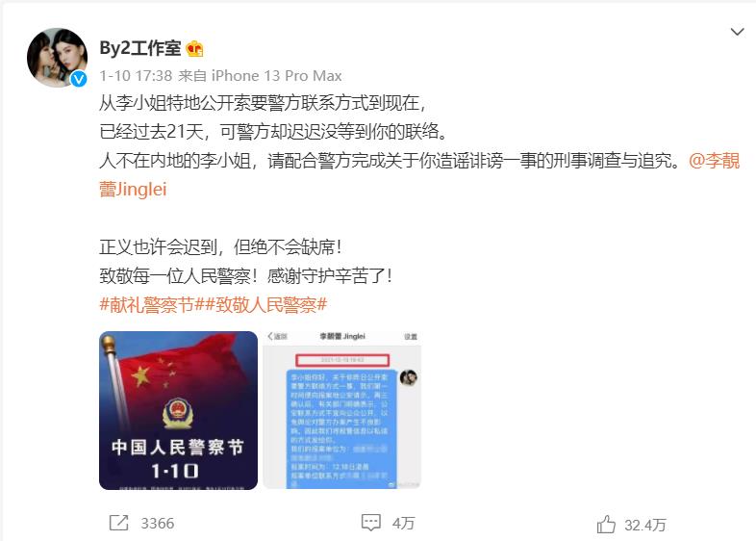Click the blue verified badge on avatar

click(79, 79)
